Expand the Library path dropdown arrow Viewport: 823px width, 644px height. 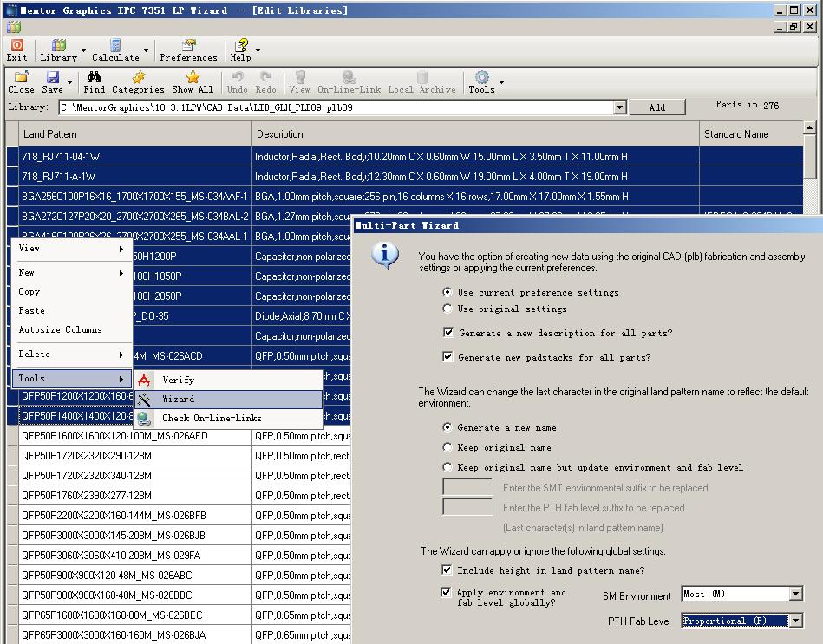(x=619, y=108)
